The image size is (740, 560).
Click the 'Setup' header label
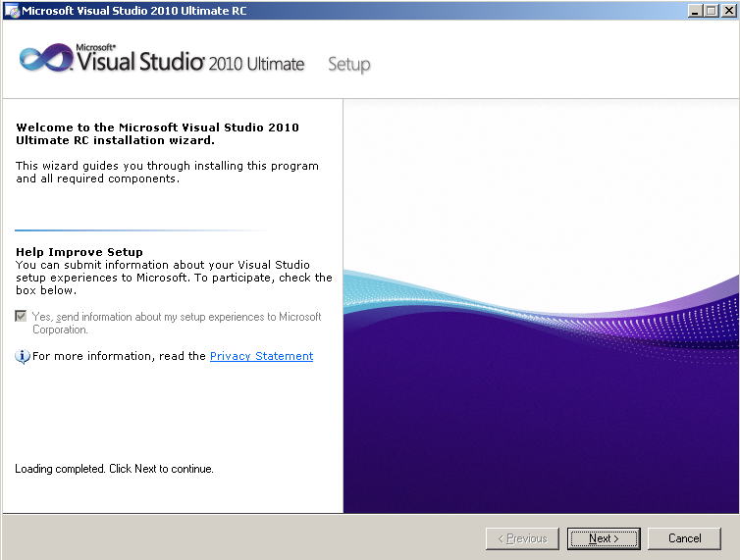coord(349,64)
